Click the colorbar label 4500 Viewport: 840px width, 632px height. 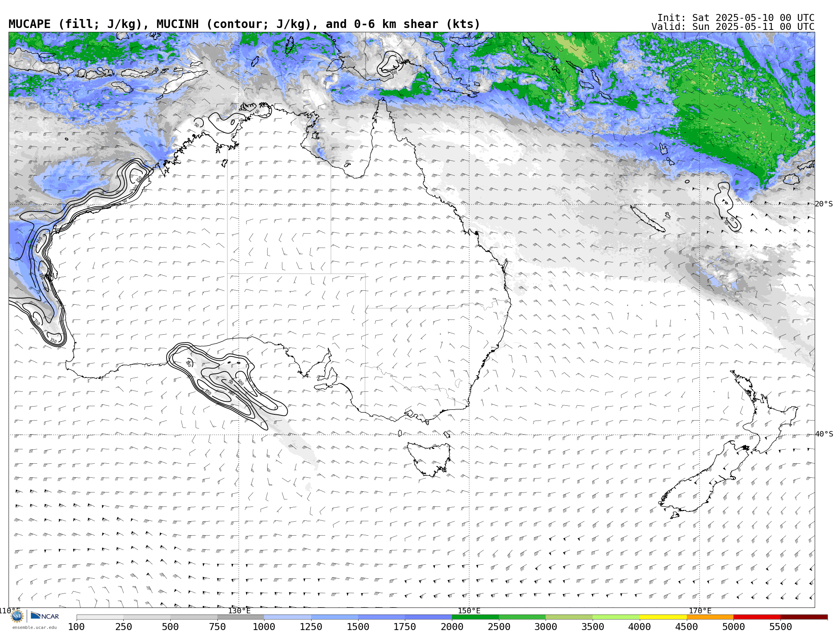(x=687, y=627)
